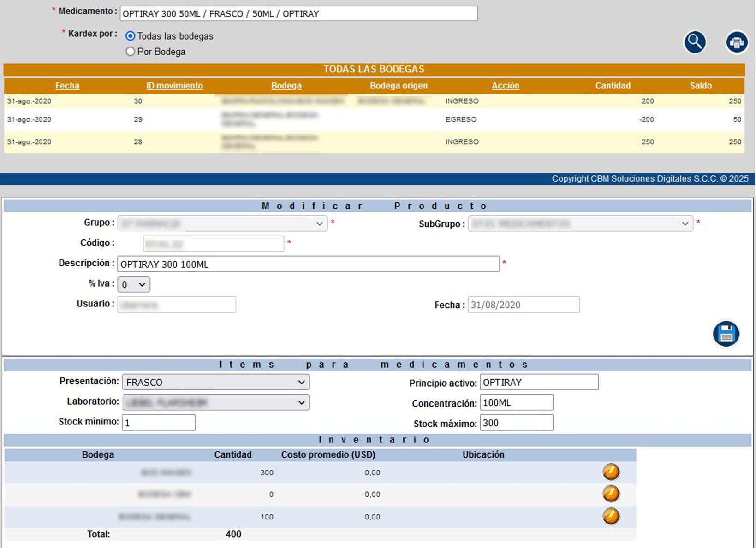Click the Bodega column header link
The width and height of the screenshot is (756, 548).
[286, 86]
